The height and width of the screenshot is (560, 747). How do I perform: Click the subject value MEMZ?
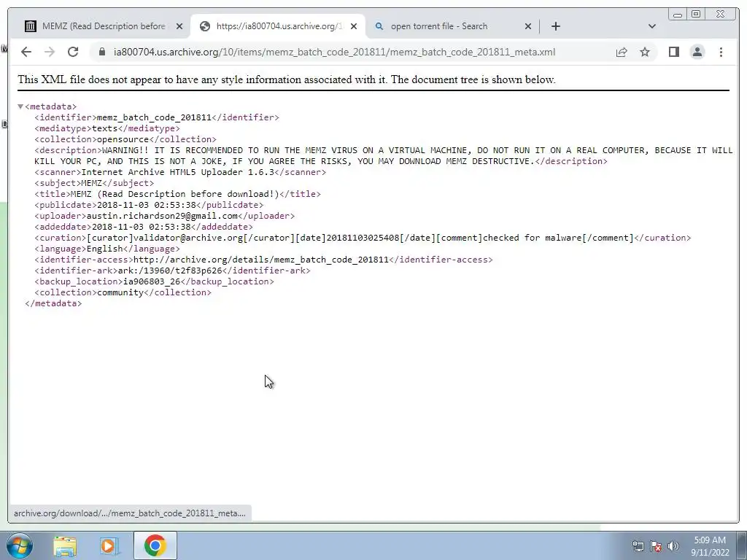[91, 183]
